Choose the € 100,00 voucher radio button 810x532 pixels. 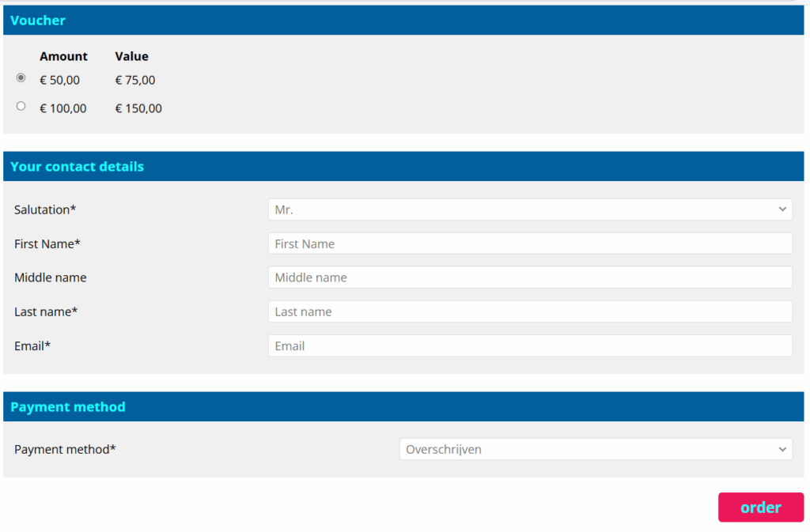21,106
